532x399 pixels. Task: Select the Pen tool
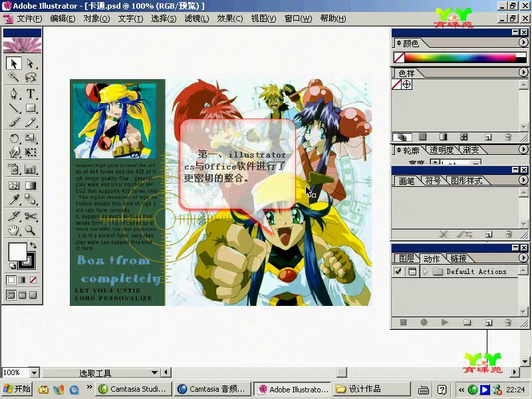(x=13, y=94)
